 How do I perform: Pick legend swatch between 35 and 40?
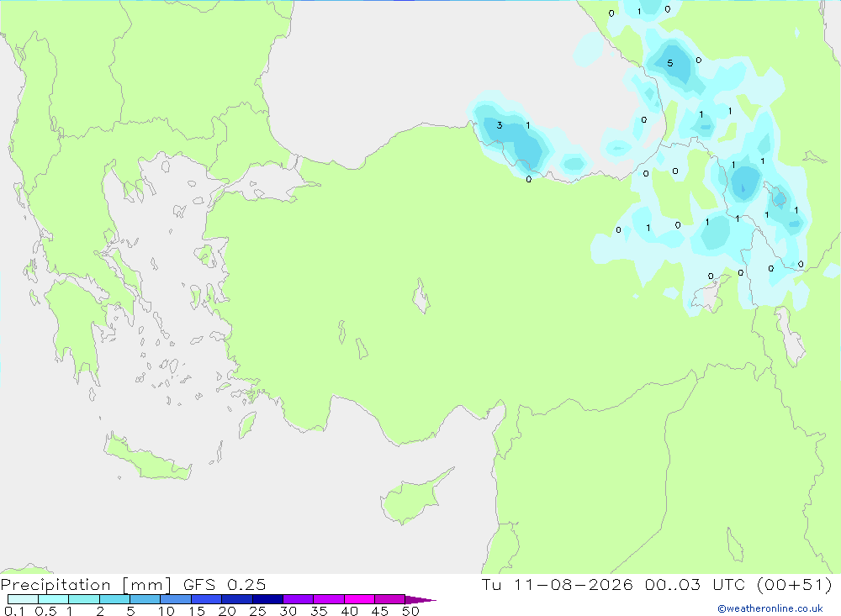(x=329, y=599)
